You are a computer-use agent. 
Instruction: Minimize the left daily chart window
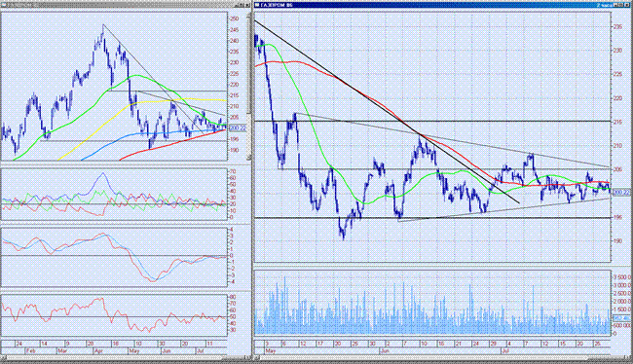coord(236,5)
